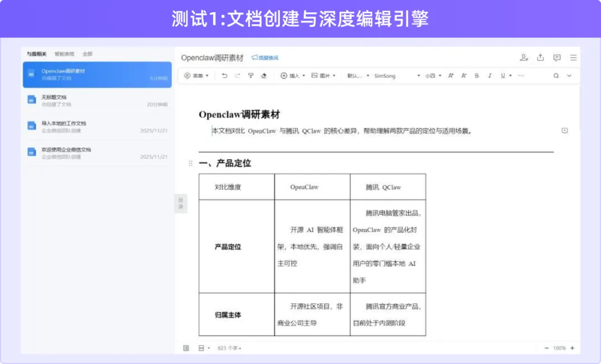This screenshot has width=601, height=364.
Task: Open the 无标题文档 document
Action: (x=97, y=100)
